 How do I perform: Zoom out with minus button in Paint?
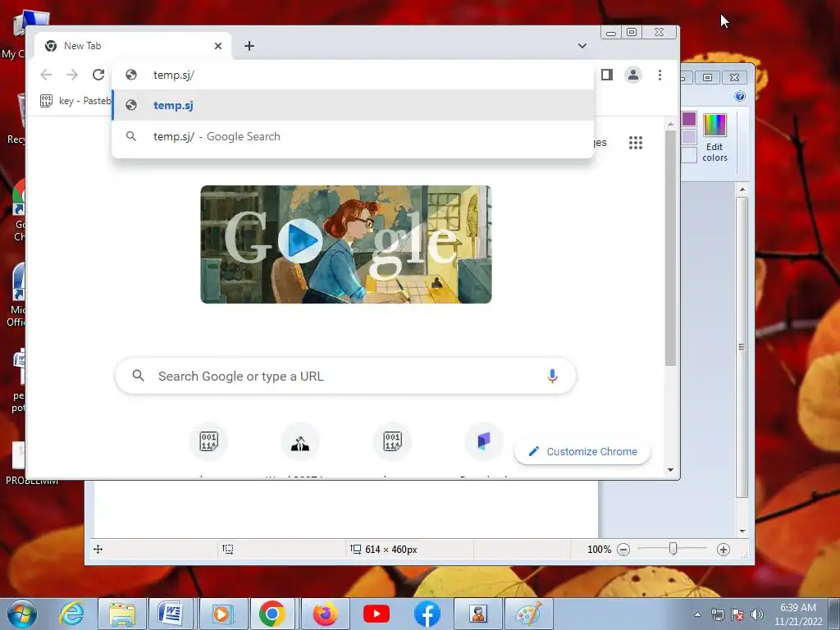(623, 550)
